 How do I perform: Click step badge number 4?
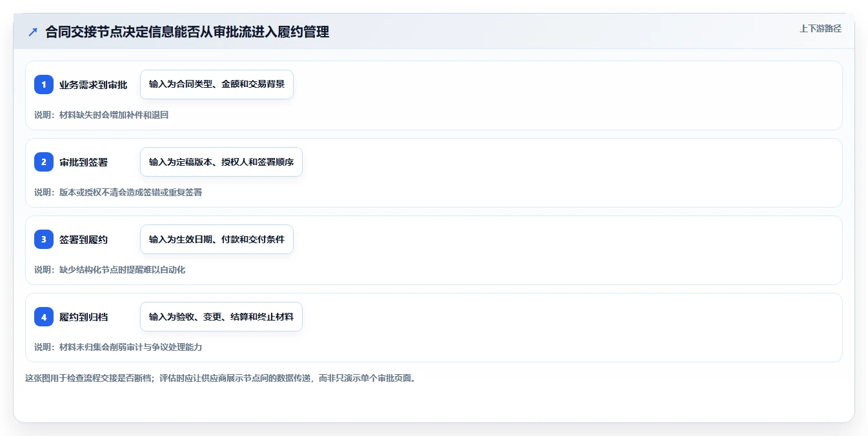[x=44, y=317]
